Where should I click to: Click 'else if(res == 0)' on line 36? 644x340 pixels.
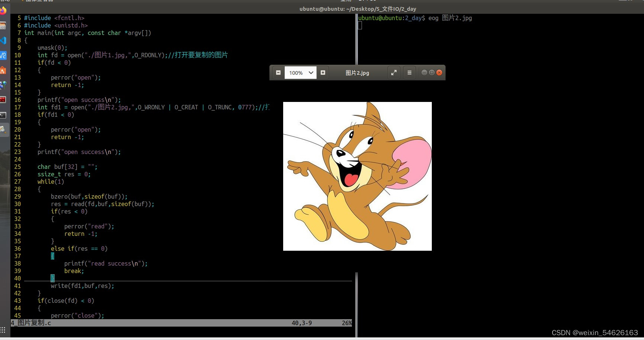[x=79, y=248]
